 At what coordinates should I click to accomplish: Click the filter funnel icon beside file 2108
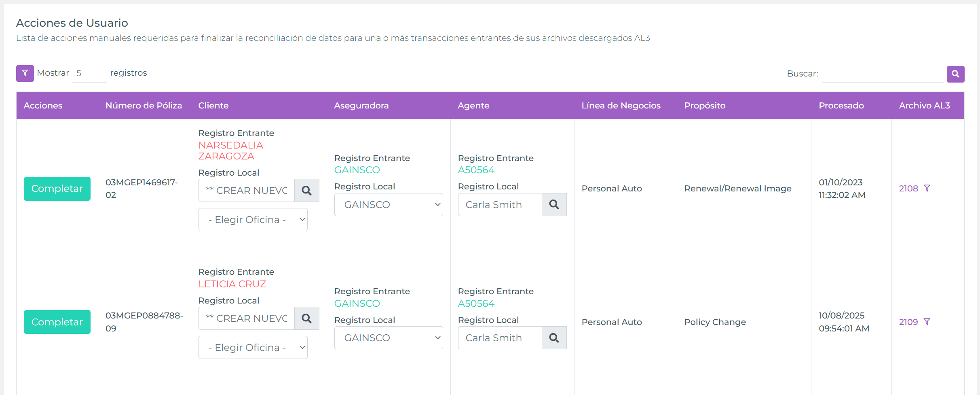[x=927, y=188]
